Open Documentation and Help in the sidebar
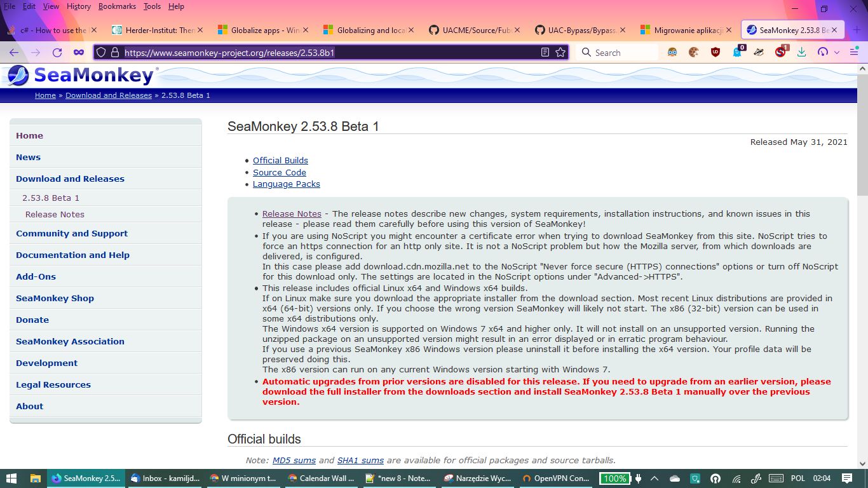Viewport: 868px width, 488px height. [x=105, y=255]
